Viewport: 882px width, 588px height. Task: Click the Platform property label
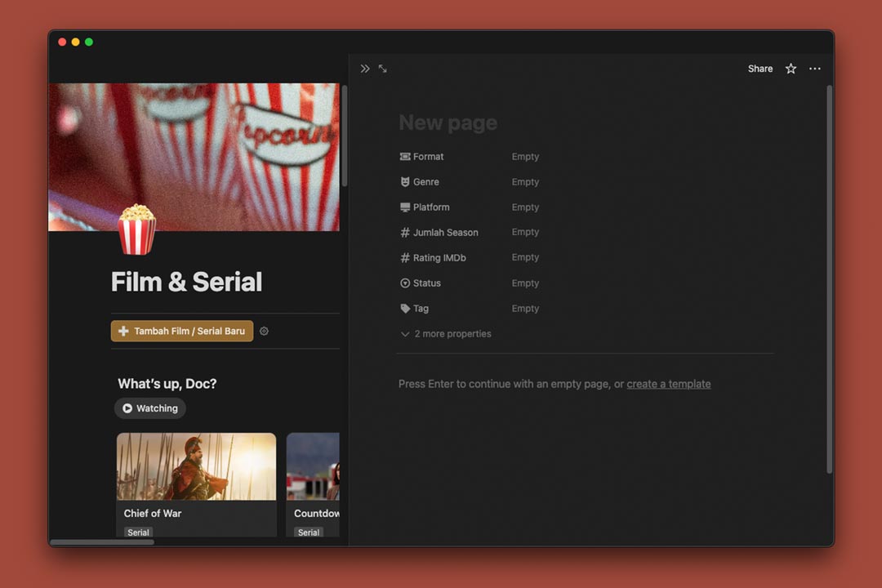pyautogui.click(x=431, y=207)
